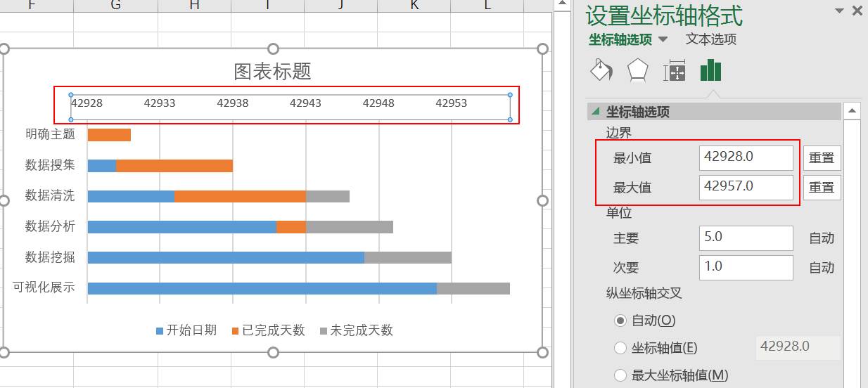This screenshot has height=388, width=868.
Task: Click the axis label 42943
Action: 305,103
